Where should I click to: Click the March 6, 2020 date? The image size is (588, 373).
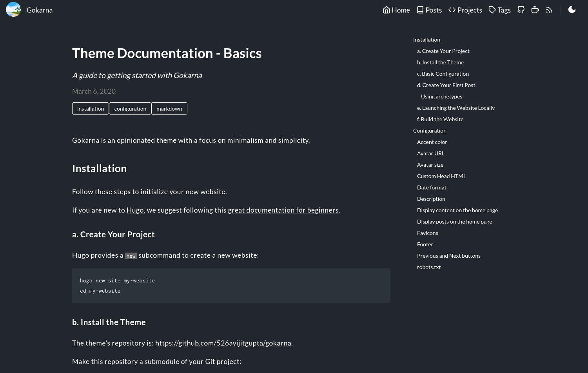[94, 91]
